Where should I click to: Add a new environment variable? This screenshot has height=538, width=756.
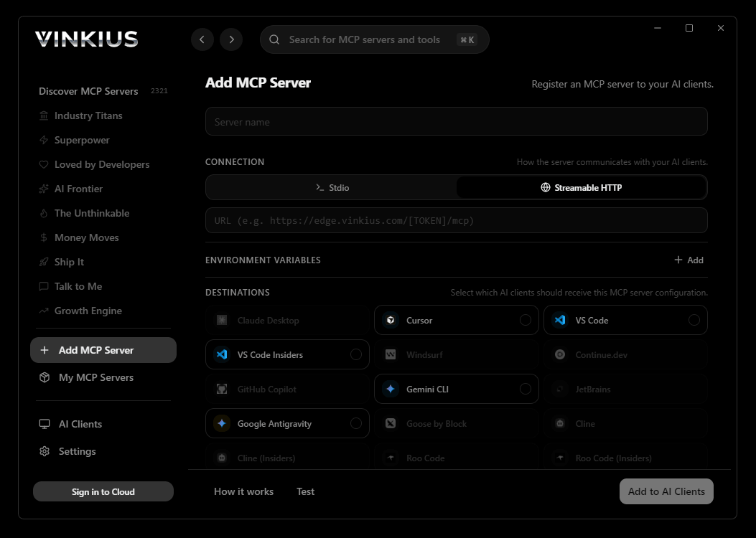click(x=689, y=260)
